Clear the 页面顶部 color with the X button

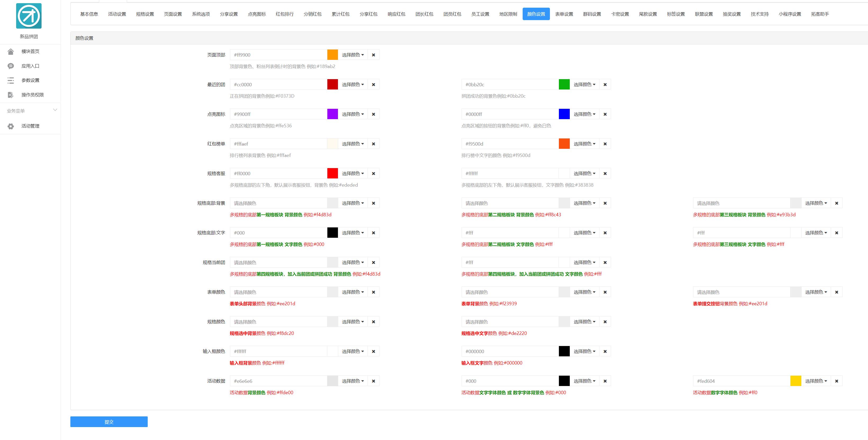pos(373,55)
